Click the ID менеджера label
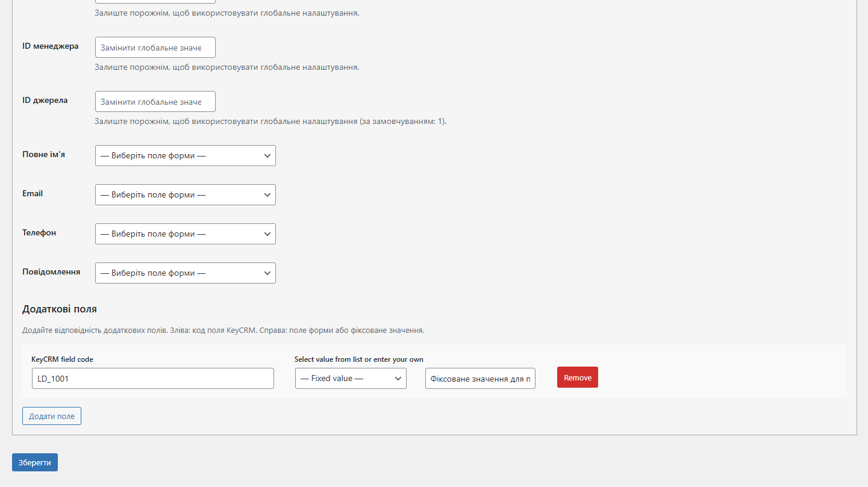The height and width of the screenshot is (487, 868). tap(50, 46)
